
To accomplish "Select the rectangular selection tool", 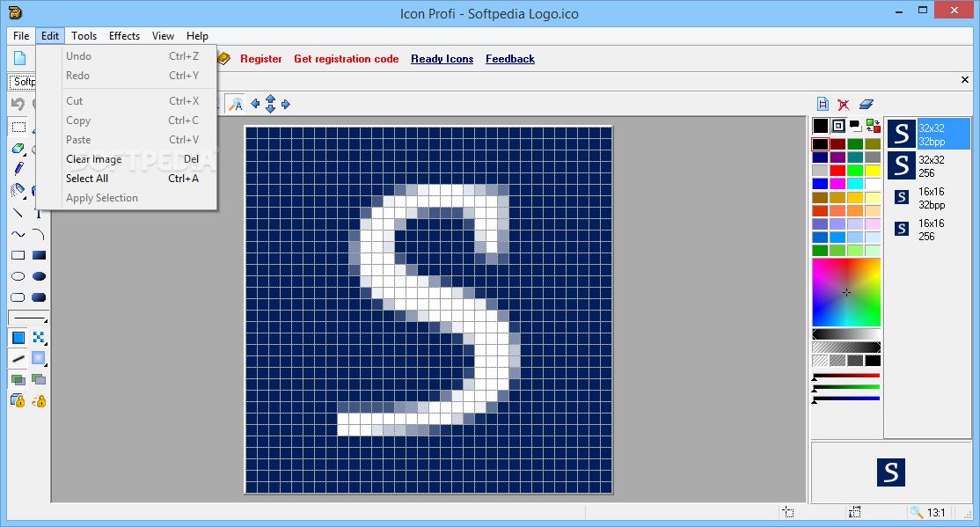I will (18, 127).
